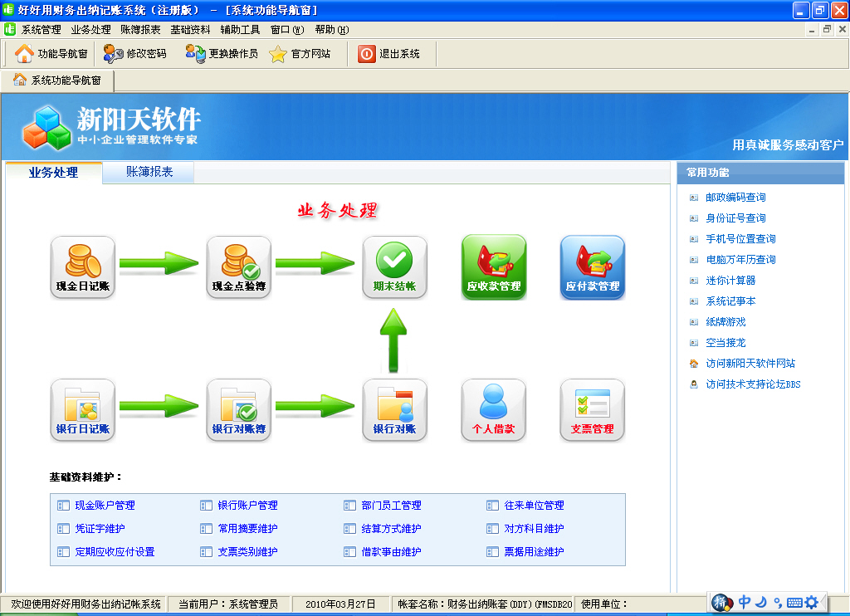
Task: Open the 现金日记账 cash journal icon
Action: (x=82, y=266)
